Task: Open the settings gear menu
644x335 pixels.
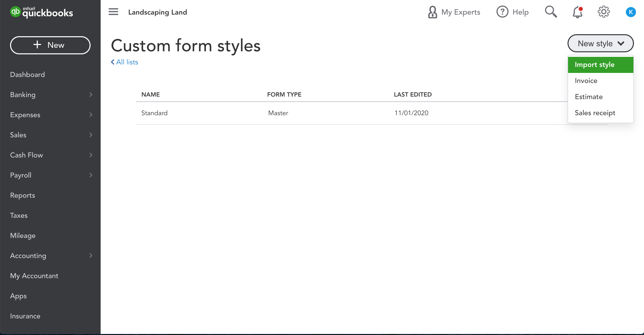Action: [x=604, y=12]
